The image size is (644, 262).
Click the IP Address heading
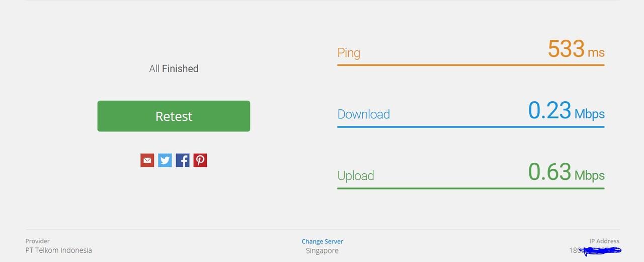[x=604, y=241]
